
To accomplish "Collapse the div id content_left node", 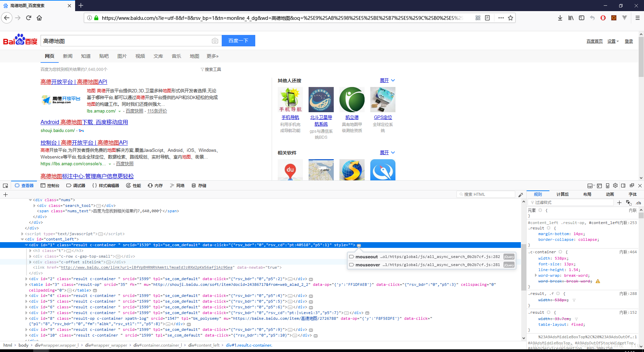I will (x=22, y=239).
